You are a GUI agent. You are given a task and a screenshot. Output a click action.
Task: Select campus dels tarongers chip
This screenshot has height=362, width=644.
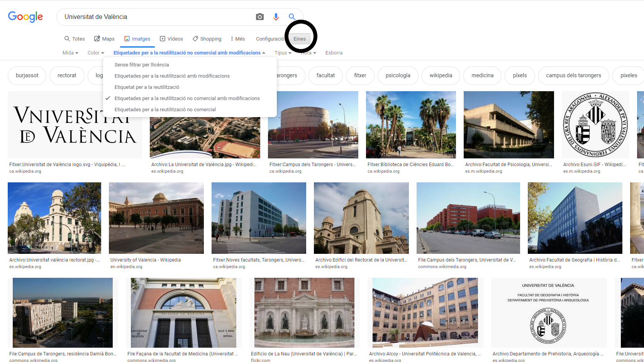tap(573, 75)
